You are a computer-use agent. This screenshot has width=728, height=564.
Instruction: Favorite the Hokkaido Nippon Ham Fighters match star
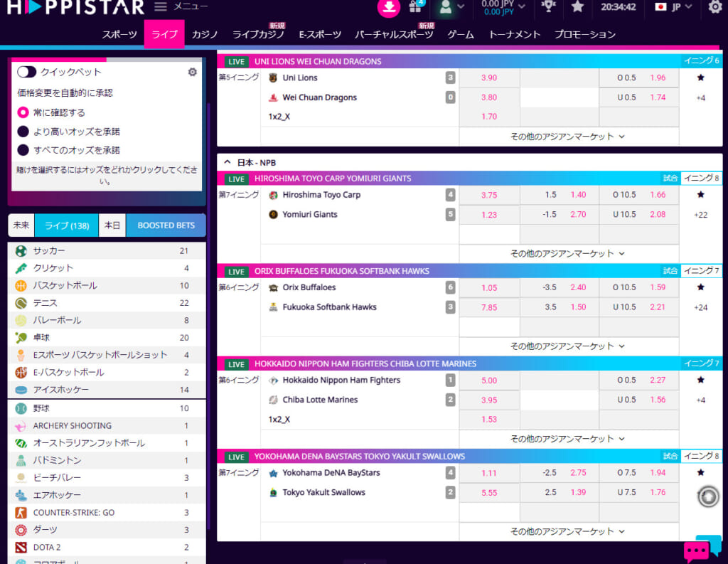(x=700, y=380)
